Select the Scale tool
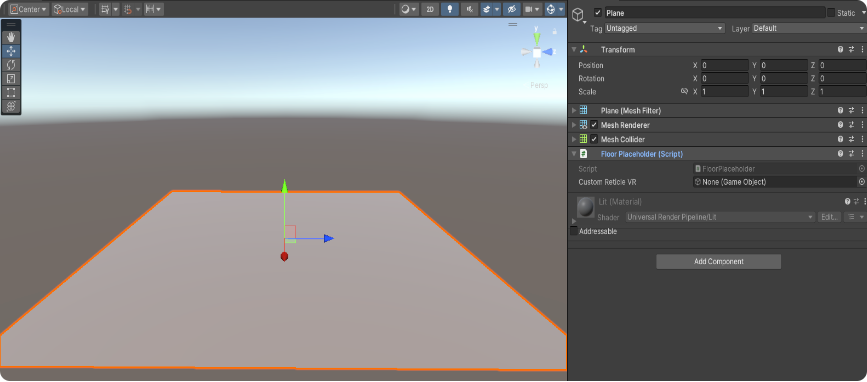867x382 pixels. pyautogui.click(x=11, y=79)
